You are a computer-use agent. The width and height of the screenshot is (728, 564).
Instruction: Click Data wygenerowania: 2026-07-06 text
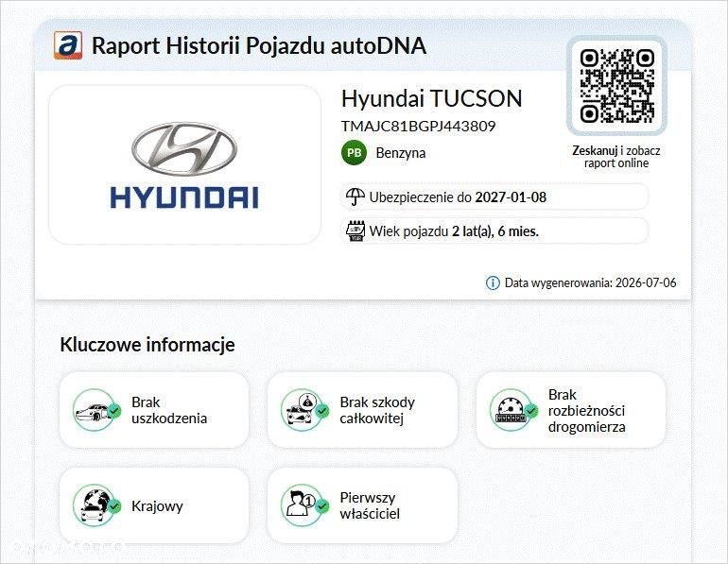(591, 282)
